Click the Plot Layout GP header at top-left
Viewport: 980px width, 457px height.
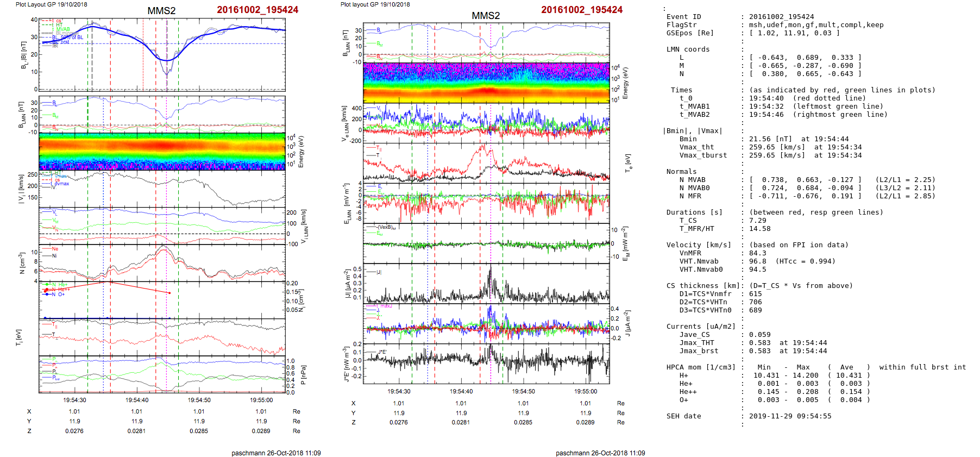coord(51,4)
